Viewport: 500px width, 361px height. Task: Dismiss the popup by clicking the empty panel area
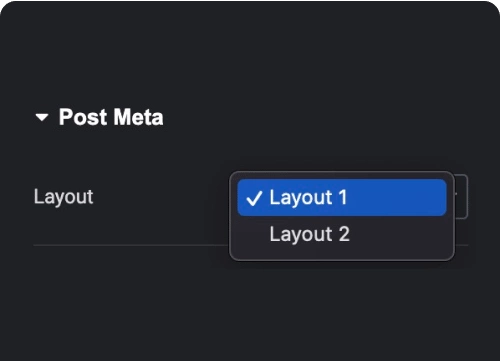(x=250, y=310)
